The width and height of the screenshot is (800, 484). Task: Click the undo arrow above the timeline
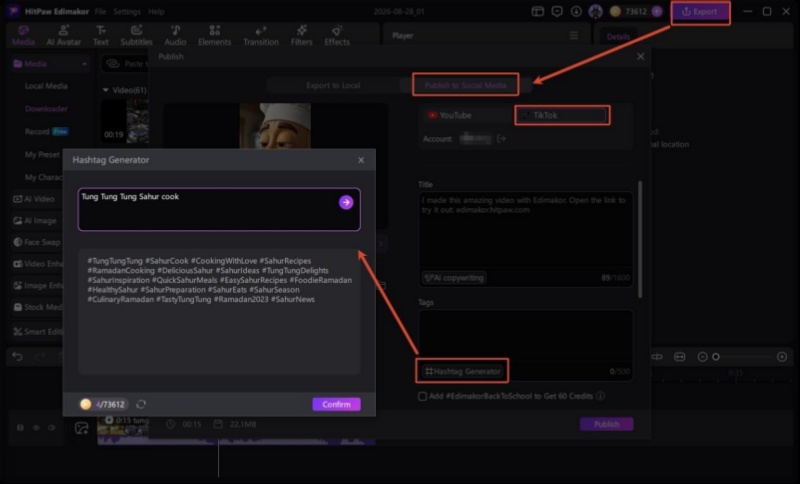[x=17, y=356]
